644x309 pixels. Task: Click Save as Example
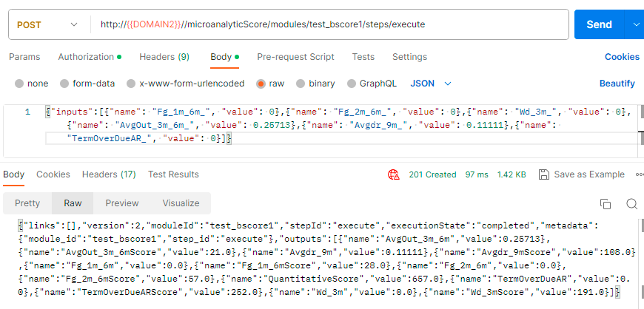tap(589, 174)
